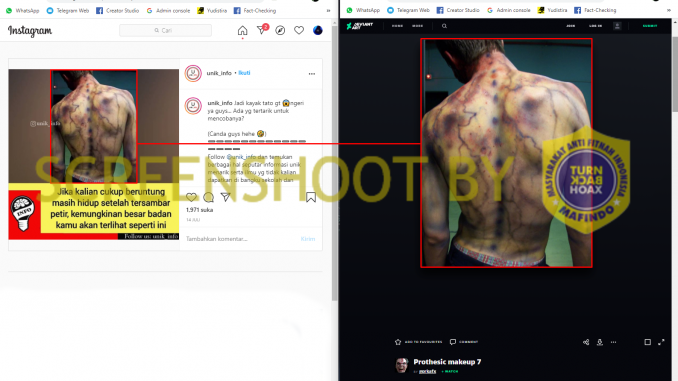Viewport: 678px width, 381px height.
Task: Click the first DeviantArt header nav item
Action: (397, 26)
